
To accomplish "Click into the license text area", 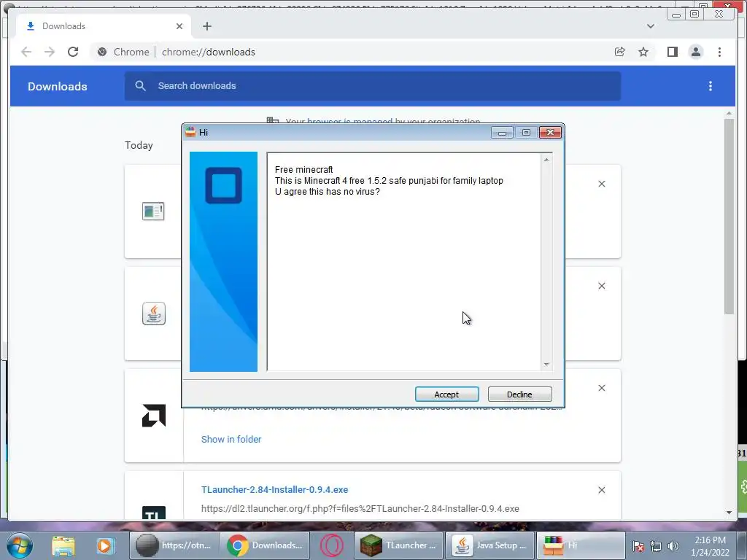I will coord(404,262).
